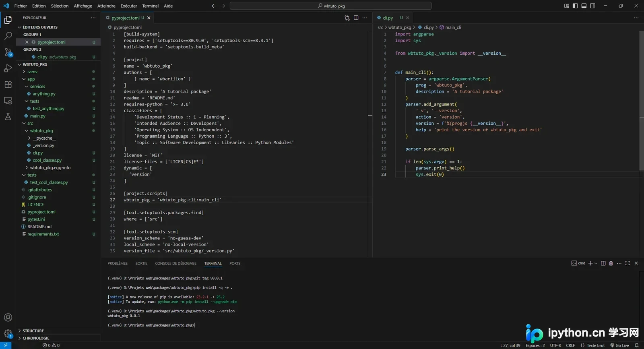Split the pyproject.toml editor to the right

click(x=356, y=18)
